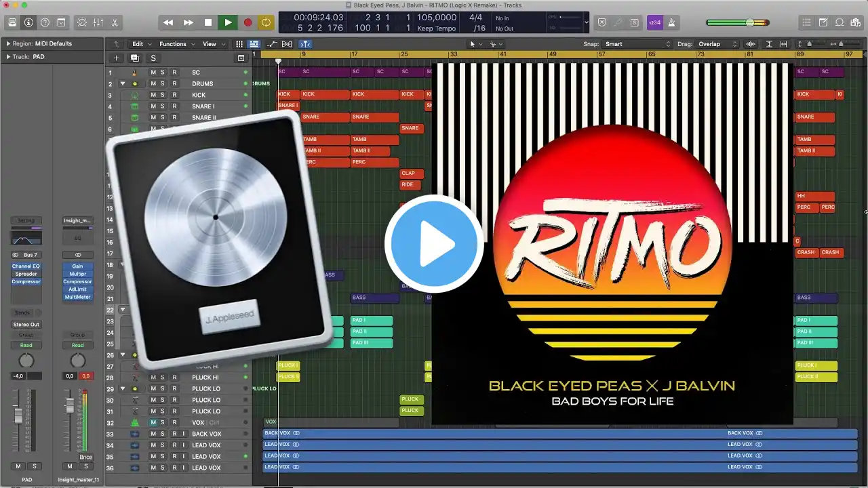Toggle horizontal auto zoom icon
The width and height of the screenshot is (868, 488).
click(x=784, y=44)
